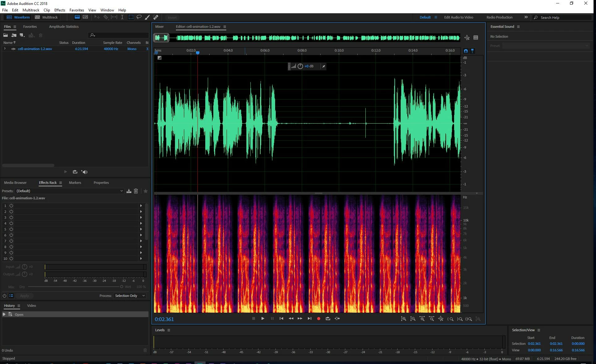The image size is (596, 364).
Task: Select the Edit Audio to Video workspace
Action: coord(458,17)
